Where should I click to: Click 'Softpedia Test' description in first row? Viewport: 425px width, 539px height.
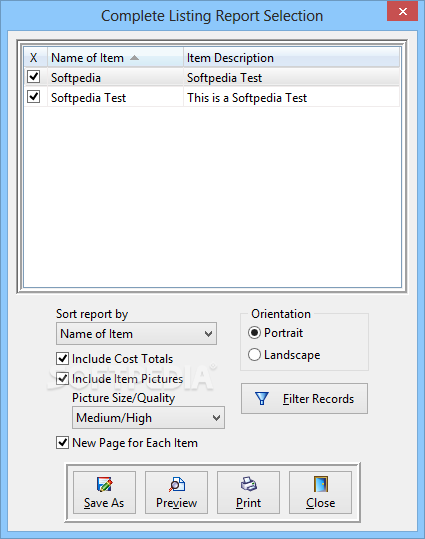tap(224, 78)
